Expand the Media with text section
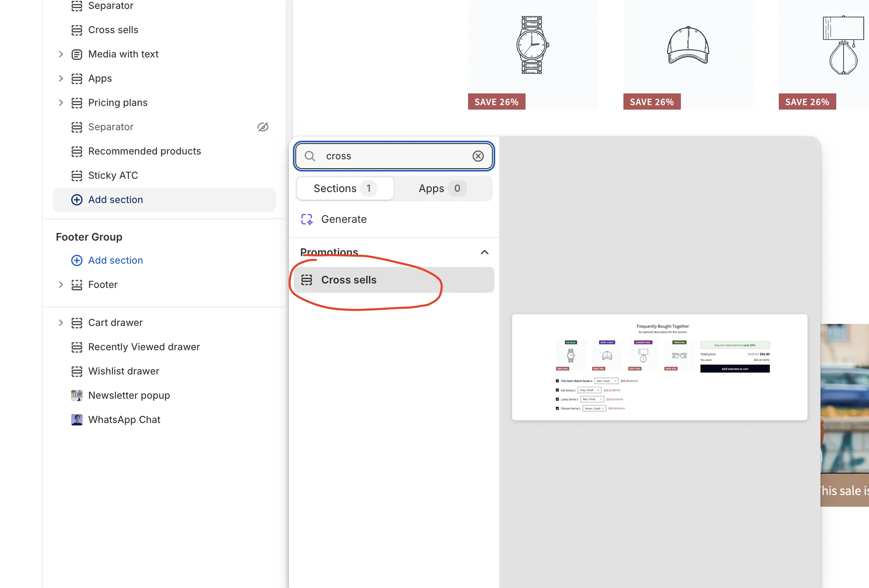Screen dimensions: 869x588 click(61, 54)
